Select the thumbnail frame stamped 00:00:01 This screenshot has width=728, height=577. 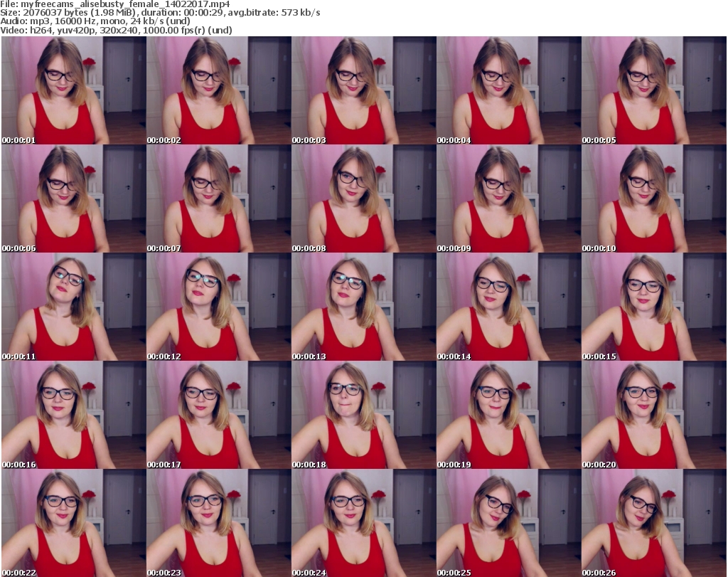pos(74,90)
